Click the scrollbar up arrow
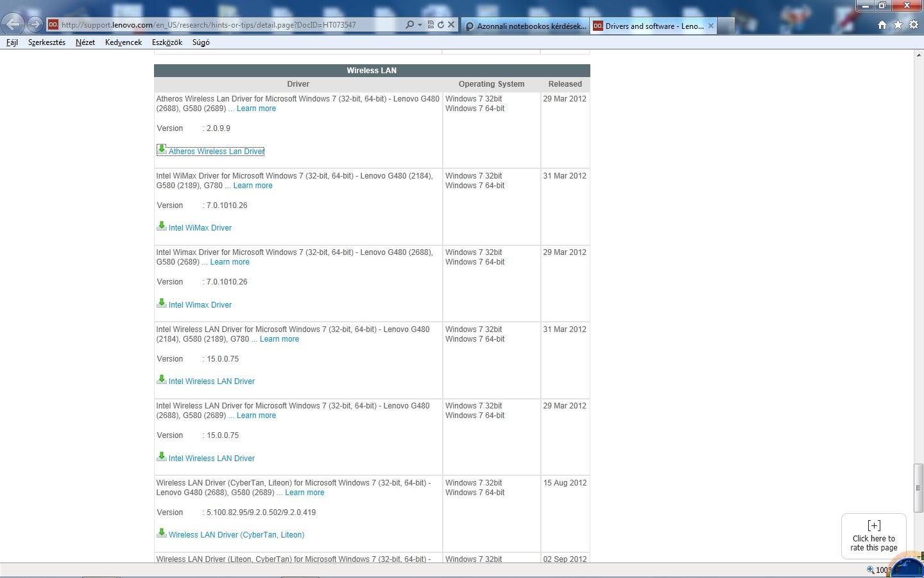The height and width of the screenshot is (578, 924). point(918,55)
